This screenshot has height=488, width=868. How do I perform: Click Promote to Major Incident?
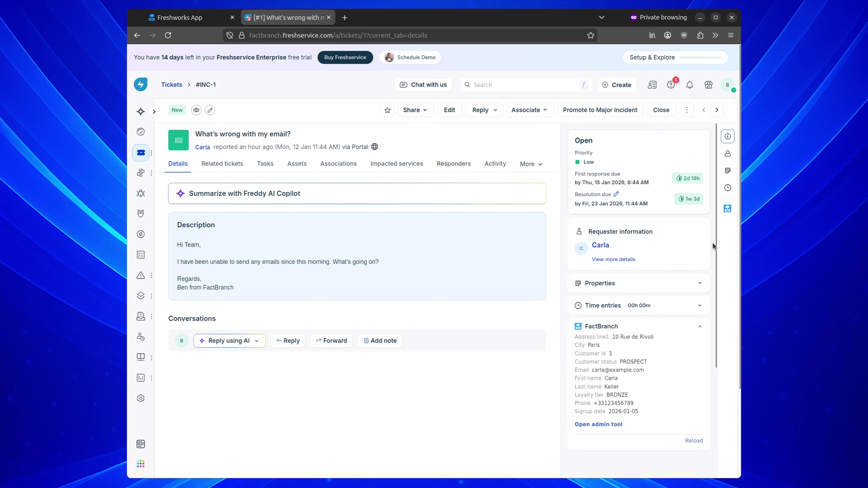tap(600, 110)
